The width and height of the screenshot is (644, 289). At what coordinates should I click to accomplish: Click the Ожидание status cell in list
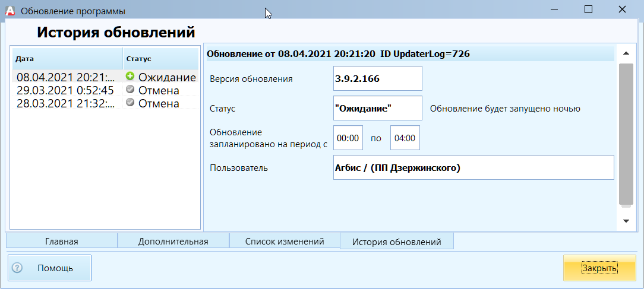tap(160, 77)
